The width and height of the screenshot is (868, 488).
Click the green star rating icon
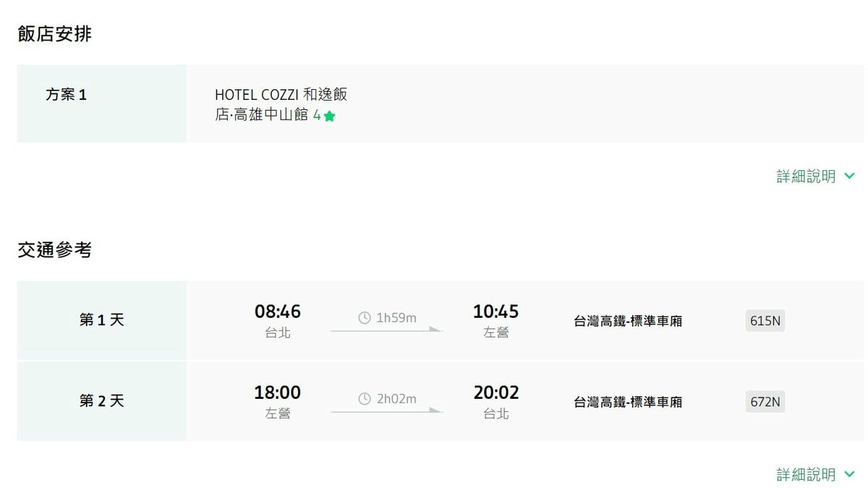[329, 116]
